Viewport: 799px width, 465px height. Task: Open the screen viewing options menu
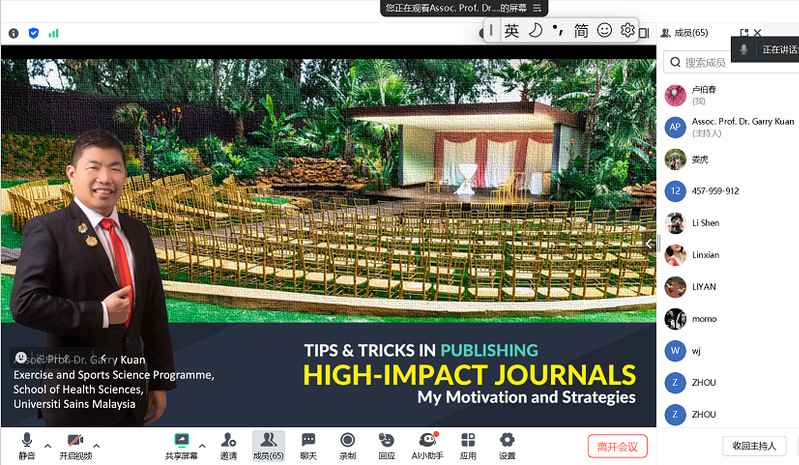pos(537,8)
